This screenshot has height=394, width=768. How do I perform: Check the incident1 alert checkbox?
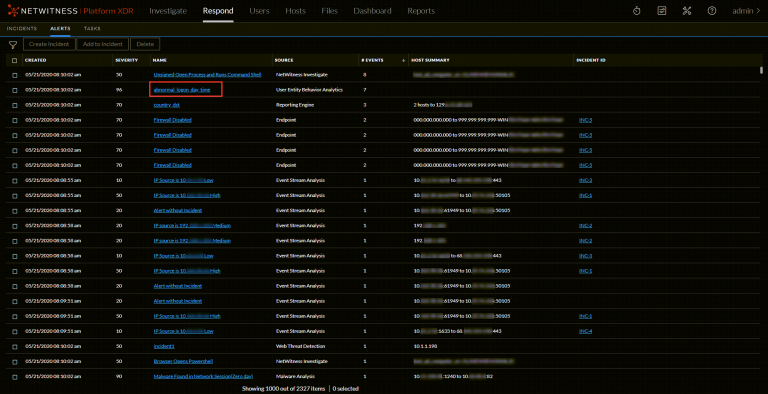tap(14, 346)
